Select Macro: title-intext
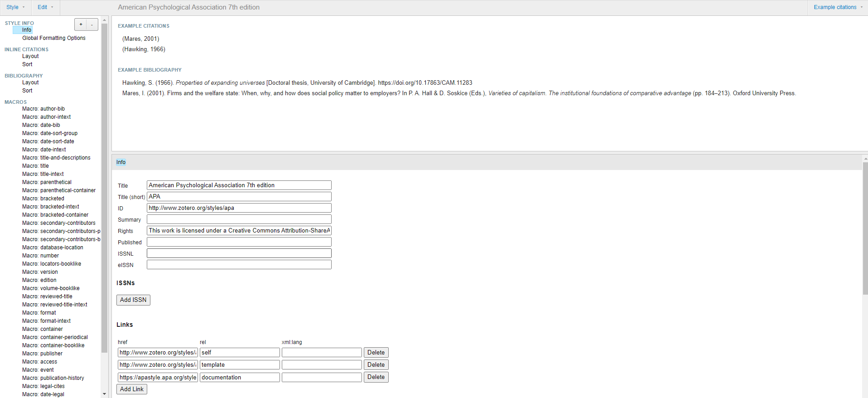This screenshot has height=398, width=868. click(43, 174)
